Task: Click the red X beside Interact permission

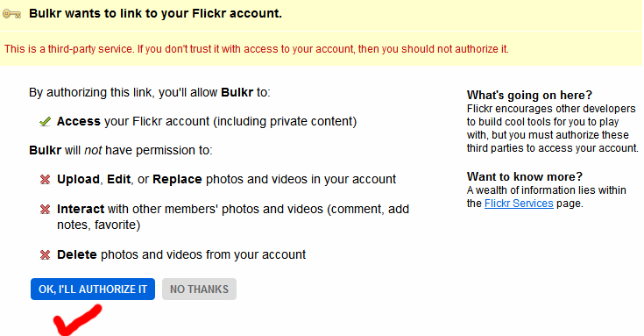Action: click(45, 210)
